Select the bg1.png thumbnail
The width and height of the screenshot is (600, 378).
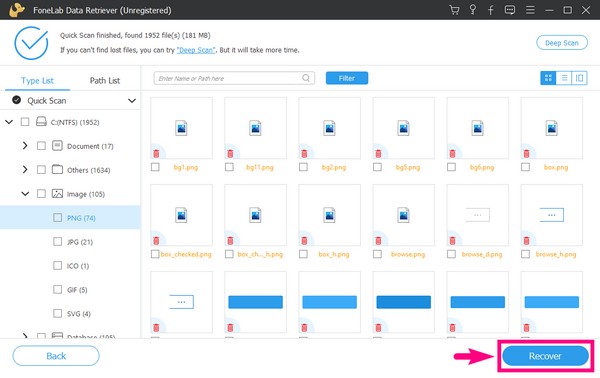click(x=181, y=128)
